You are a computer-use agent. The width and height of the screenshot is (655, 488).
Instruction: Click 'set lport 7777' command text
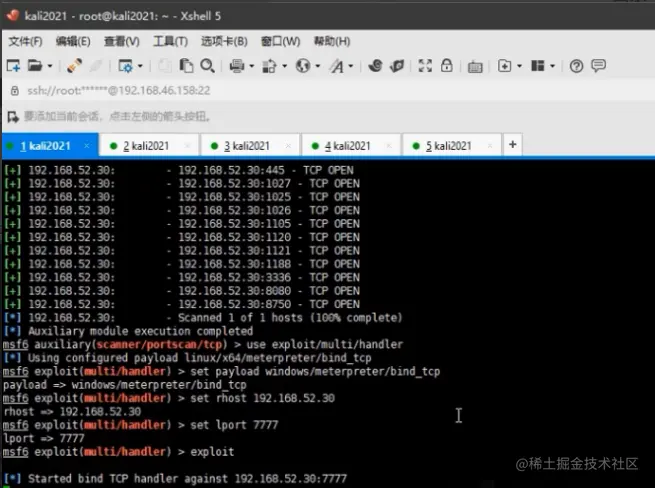234,425
